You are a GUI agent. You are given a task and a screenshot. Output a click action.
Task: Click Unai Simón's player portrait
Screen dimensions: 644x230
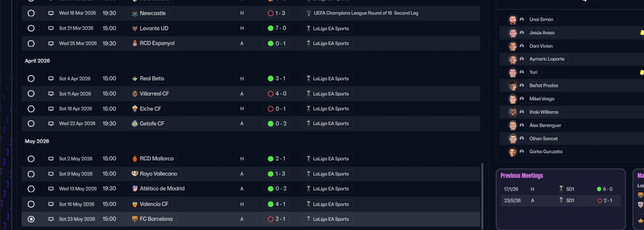pos(513,20)
